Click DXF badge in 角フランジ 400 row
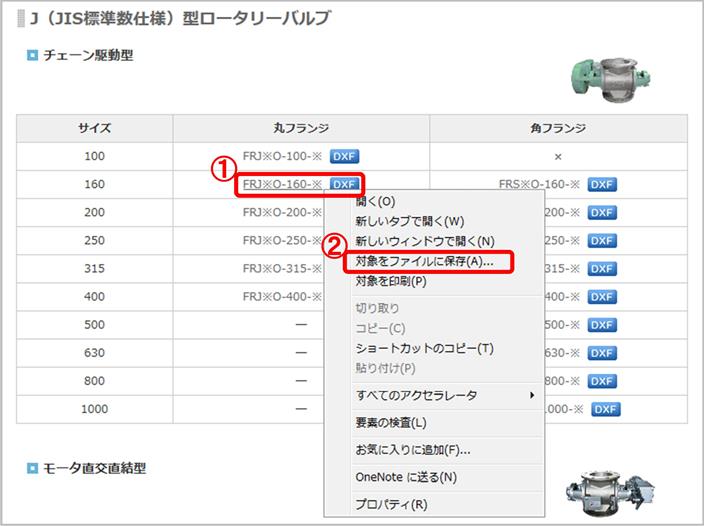Image resolution: width=704 pixels, height=526 pixels. (602, 297)
